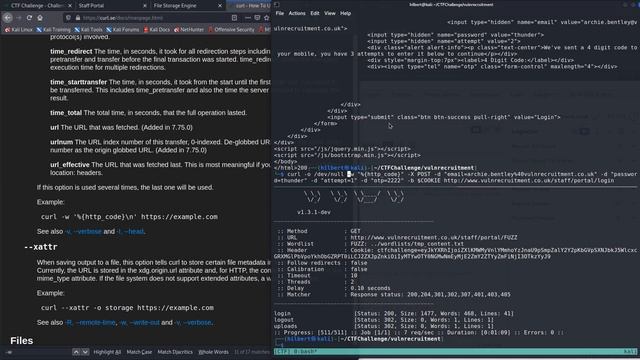Open Kali Forums bookmark
Viewport: 640px width, 360px height.
[123, 29]
